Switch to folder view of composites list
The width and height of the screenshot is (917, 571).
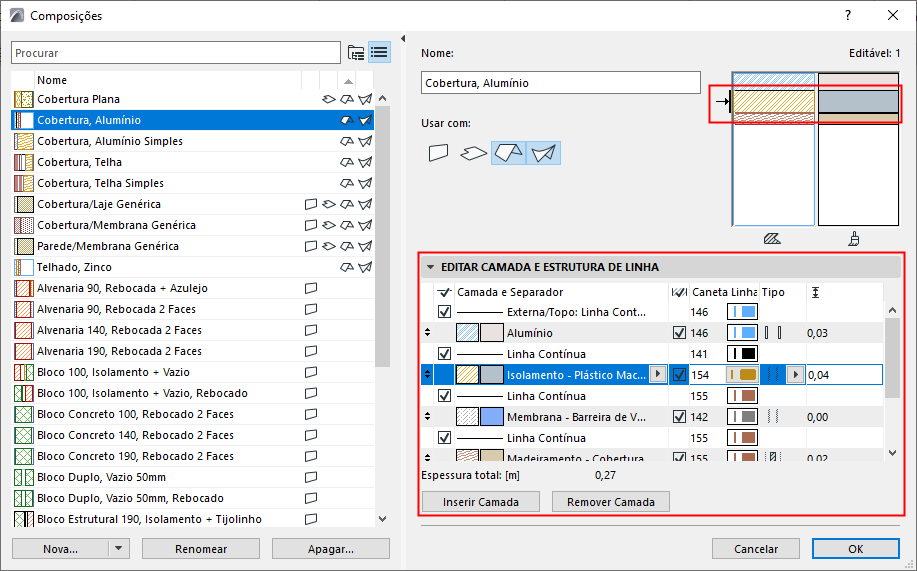(x=356, y=53)
